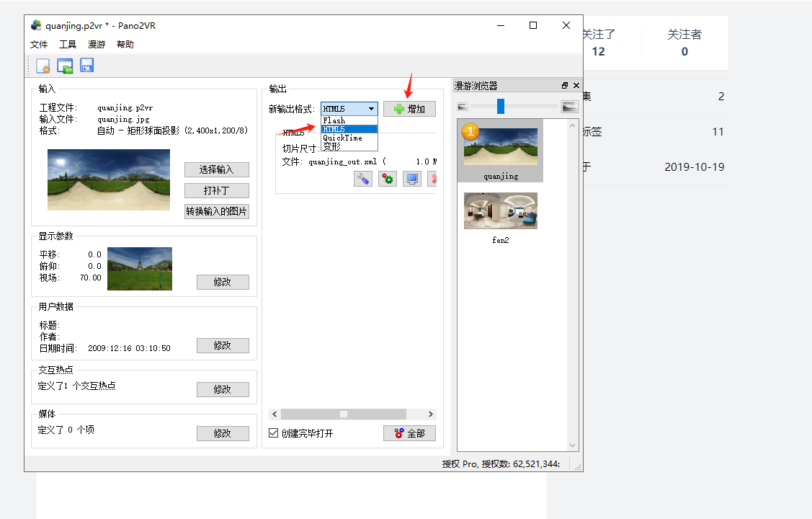Click the date '2009:12:16 03:10:50' text
This screenshot has width=812, height=519.
[x=129, y=348]
